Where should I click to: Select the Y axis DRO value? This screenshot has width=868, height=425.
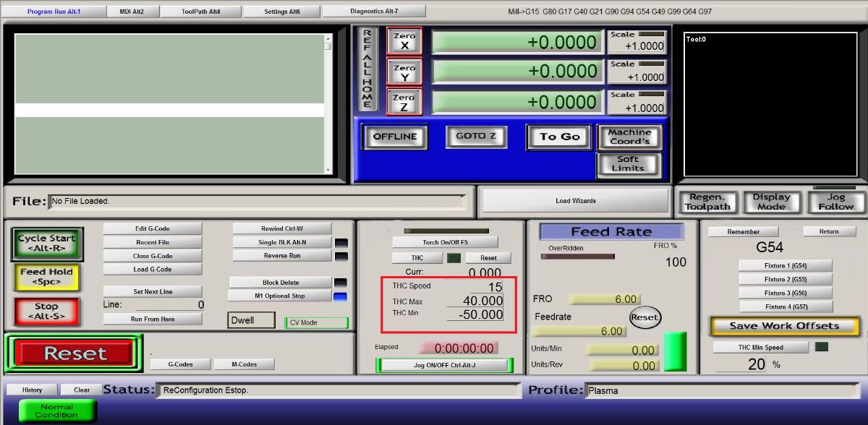(x=517, y=72)
